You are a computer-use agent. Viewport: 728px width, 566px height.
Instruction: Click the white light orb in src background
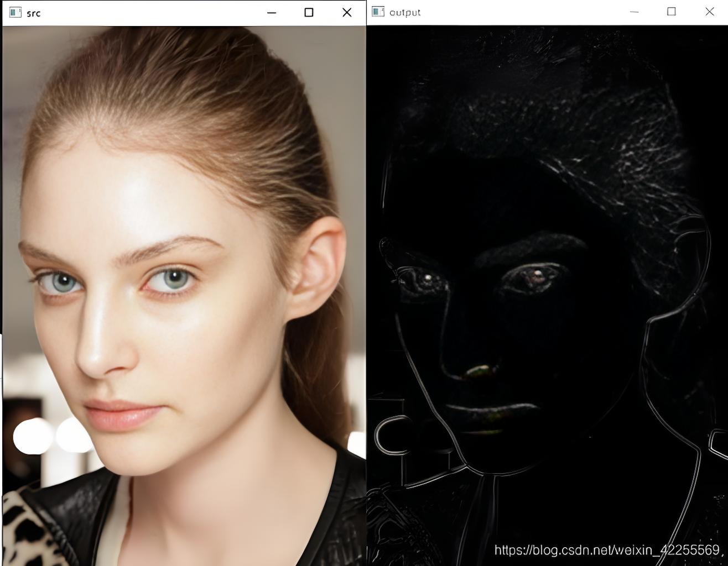pyautogui.click(x=33, y=436)
